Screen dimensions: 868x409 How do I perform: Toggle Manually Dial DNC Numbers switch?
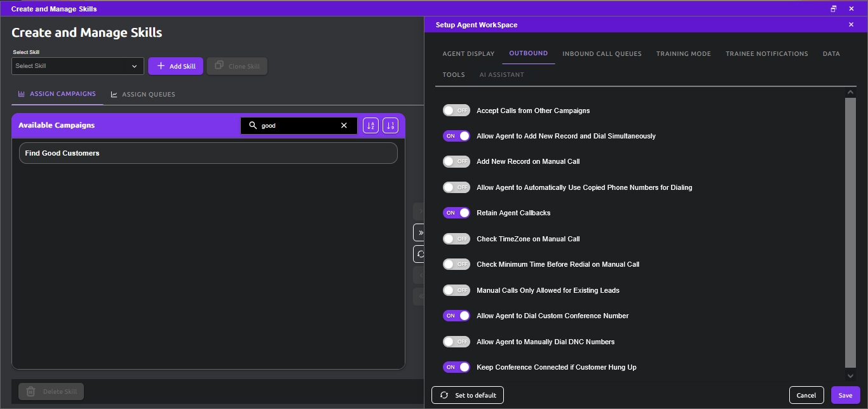(456, 342)
